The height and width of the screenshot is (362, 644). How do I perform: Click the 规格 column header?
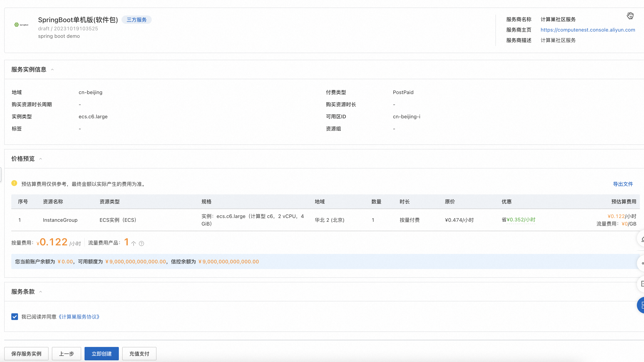click(207, 202)
